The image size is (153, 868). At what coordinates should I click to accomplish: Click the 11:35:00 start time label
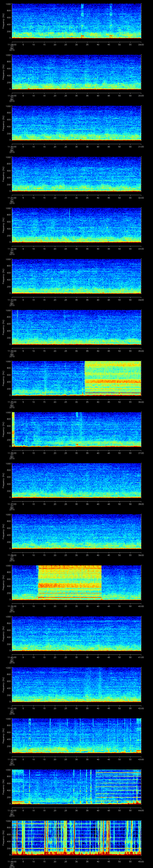[12, 402]
